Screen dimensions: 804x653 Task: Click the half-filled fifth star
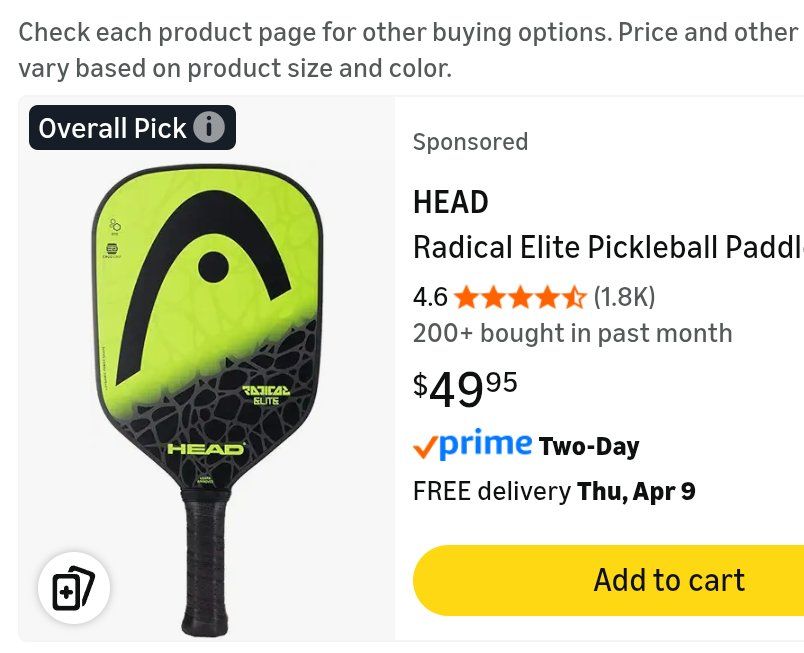(574, 297)
